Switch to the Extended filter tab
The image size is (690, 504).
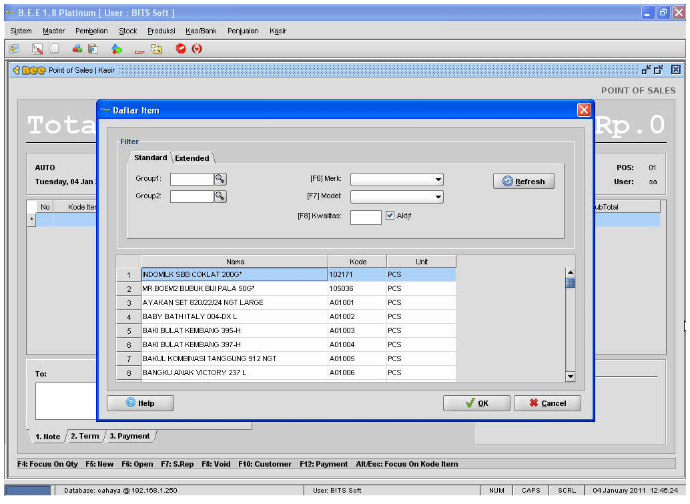click(192, 158)
